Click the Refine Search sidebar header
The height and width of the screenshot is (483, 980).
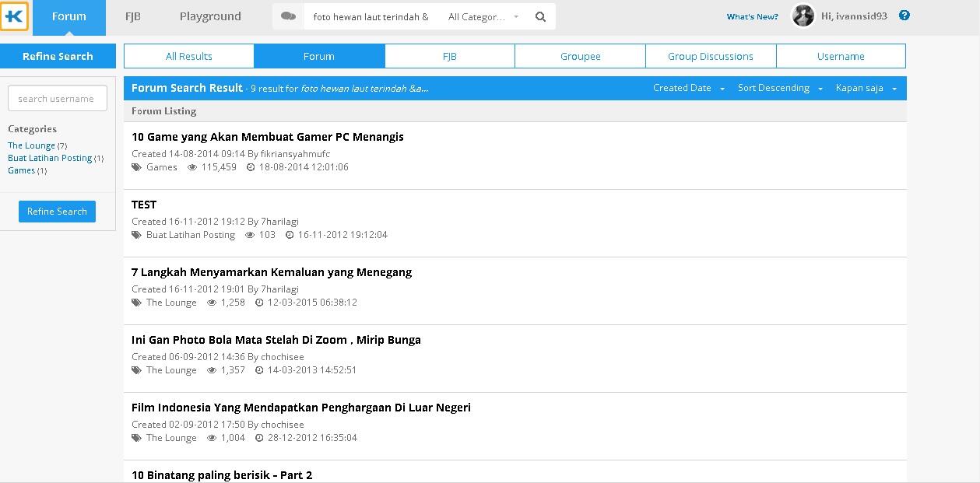pyautogui.click(x=58, y=56)
